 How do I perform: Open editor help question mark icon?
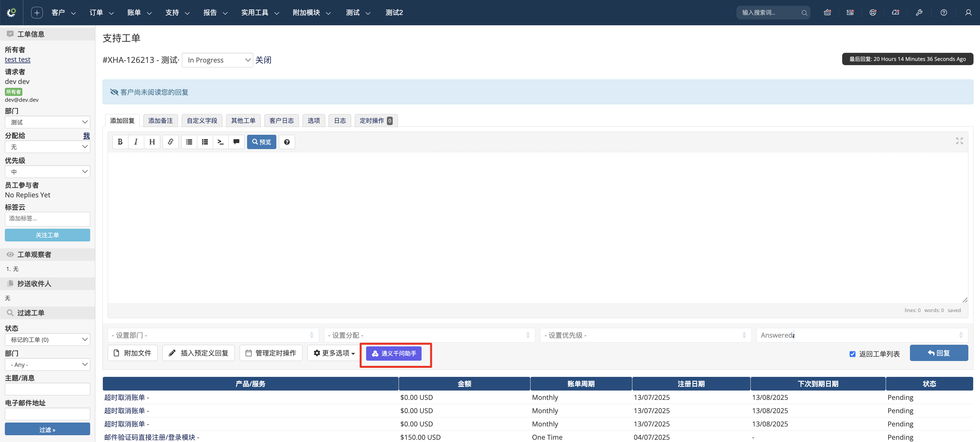tap(287, 142)
